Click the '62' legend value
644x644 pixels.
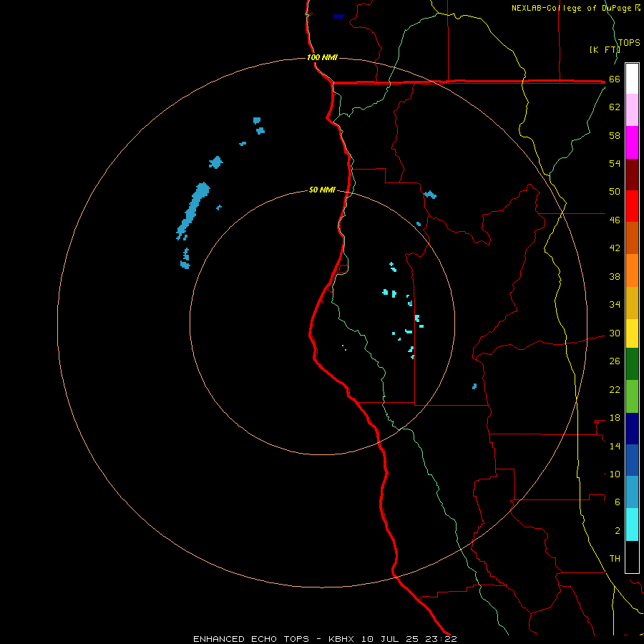click(615, 107)
